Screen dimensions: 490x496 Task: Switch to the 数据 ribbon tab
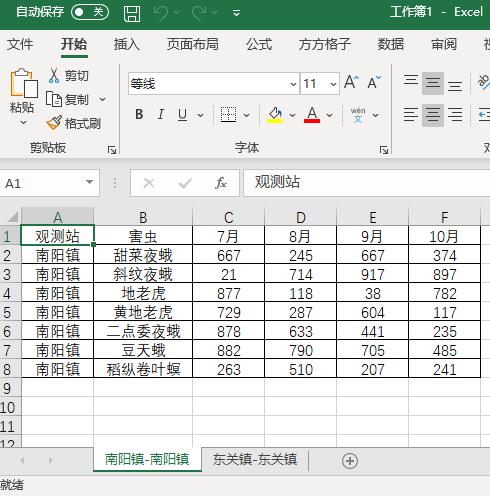click(391, 44)
